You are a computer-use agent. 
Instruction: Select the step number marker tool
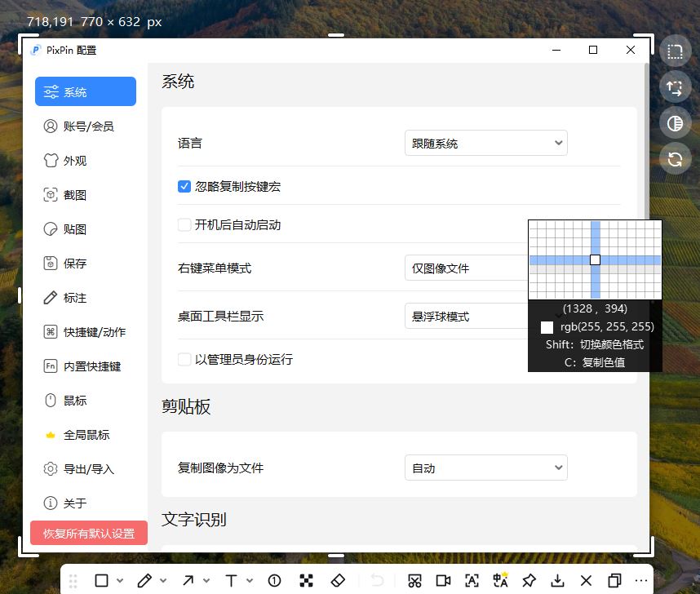tap(274, 580)
